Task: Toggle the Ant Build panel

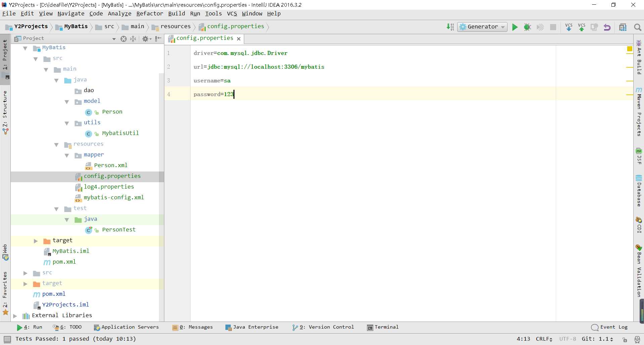Action: coord(639,57)
